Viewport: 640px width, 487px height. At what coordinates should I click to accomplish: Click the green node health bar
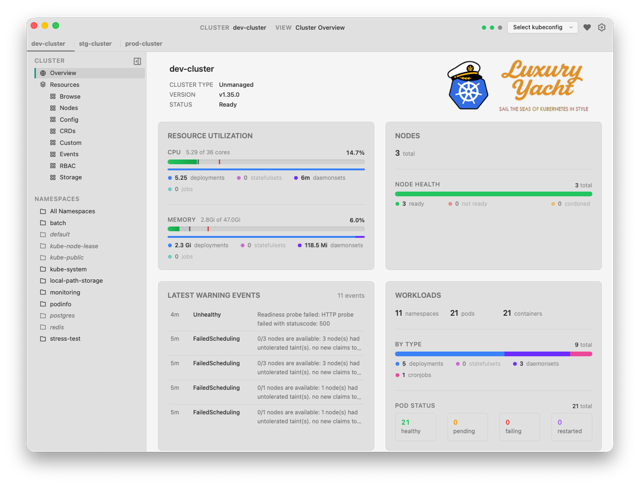[493, 194]
